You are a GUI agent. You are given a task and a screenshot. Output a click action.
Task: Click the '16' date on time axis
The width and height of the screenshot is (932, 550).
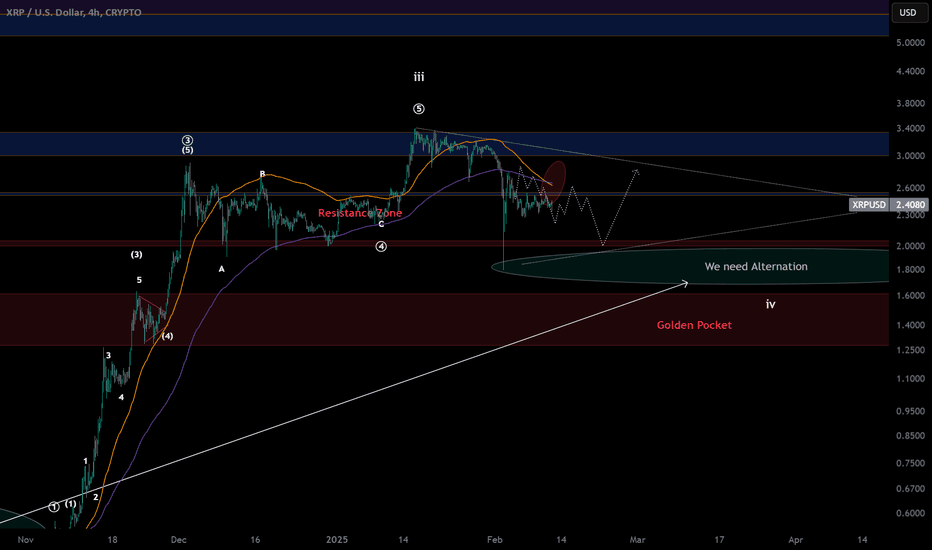click(255, 540)
